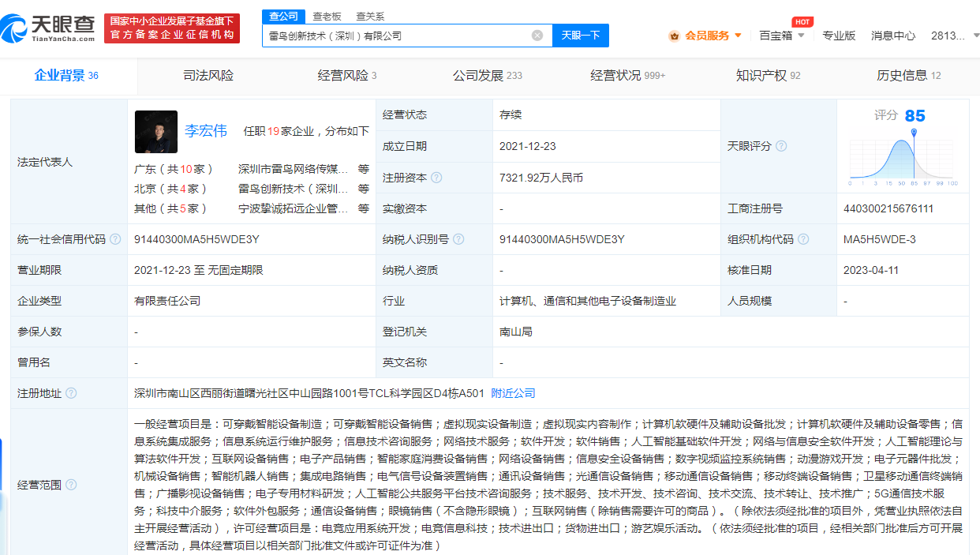Click 北京（共4家） region entry
The height and width of the screenshot is (555, 980).
point(171,189)
